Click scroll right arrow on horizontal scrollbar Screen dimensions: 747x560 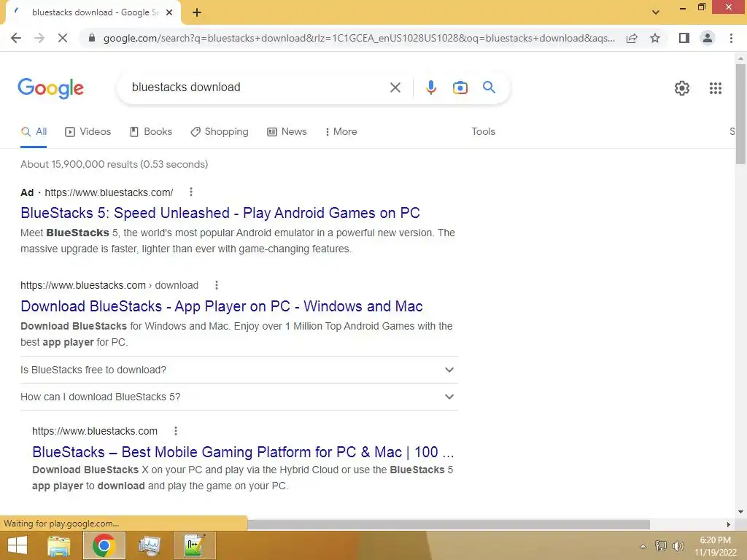click(728, 524)
